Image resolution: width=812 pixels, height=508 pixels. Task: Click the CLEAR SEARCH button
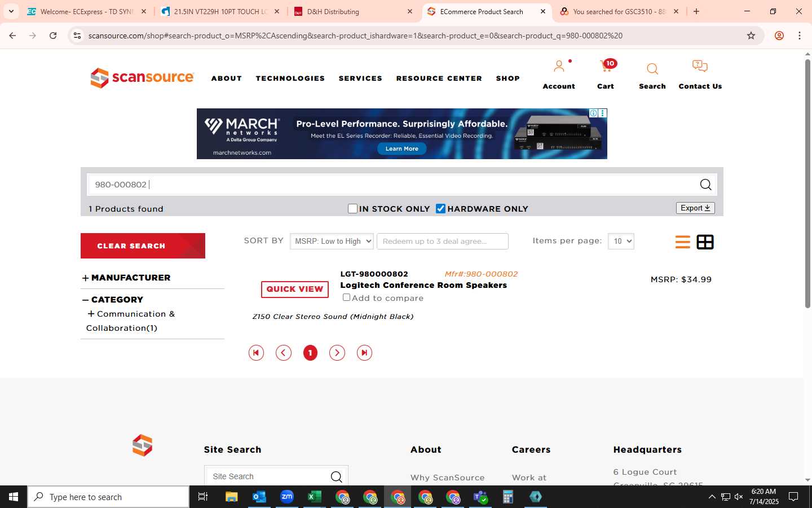pos(143,246)
